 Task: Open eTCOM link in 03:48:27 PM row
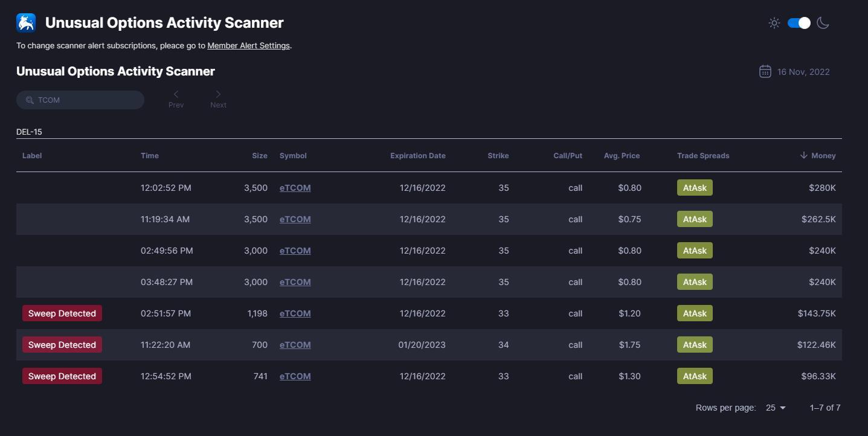click(295, 282)
